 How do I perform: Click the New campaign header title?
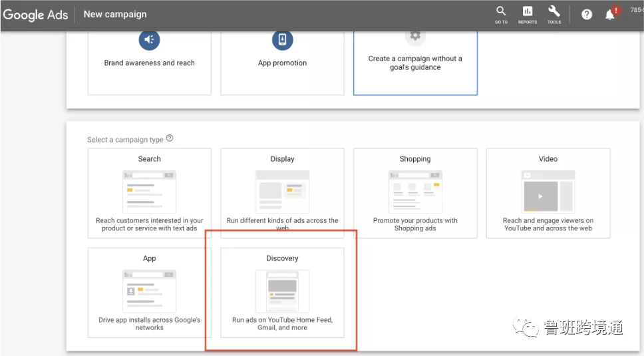point(115,15)
